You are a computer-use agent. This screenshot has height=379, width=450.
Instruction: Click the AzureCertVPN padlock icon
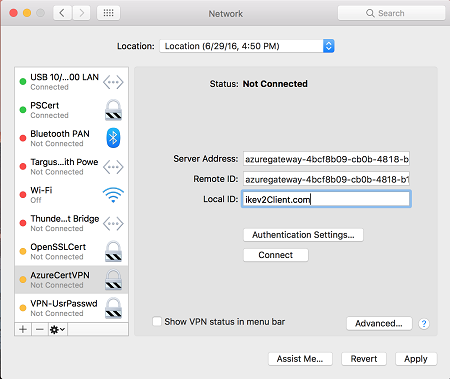click(x=113, y=280)
